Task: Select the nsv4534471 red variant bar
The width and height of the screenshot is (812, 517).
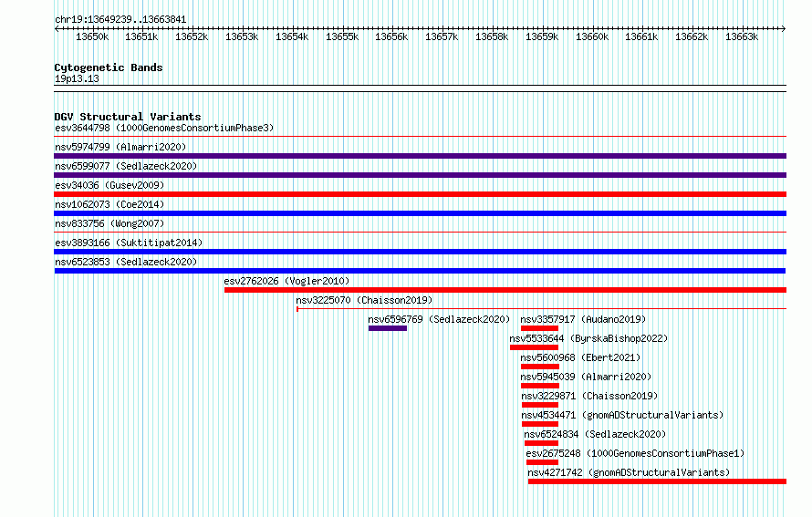Action: [540, 424]
